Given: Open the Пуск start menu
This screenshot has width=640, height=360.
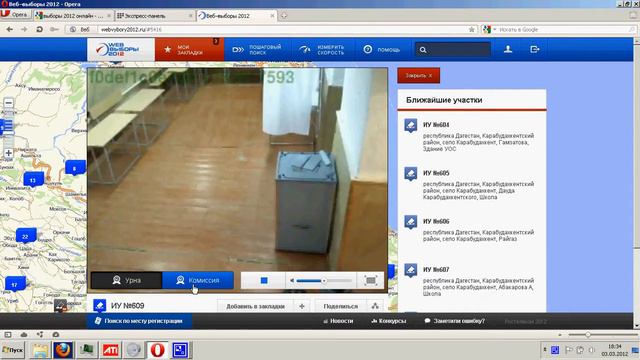Looking at the screenshot, I should pos(13,350).
